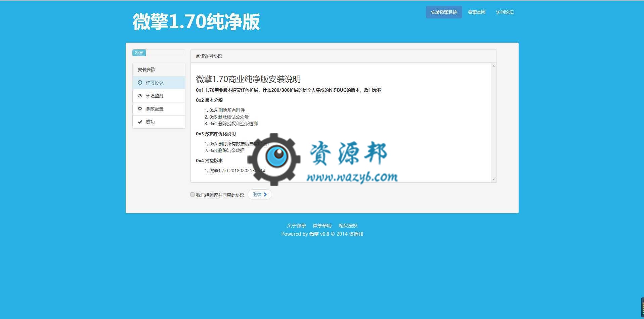Click the 0xB 删除测试公众号 list item
644x319 pixels.
pyautogui.click(x=229, y=117)
